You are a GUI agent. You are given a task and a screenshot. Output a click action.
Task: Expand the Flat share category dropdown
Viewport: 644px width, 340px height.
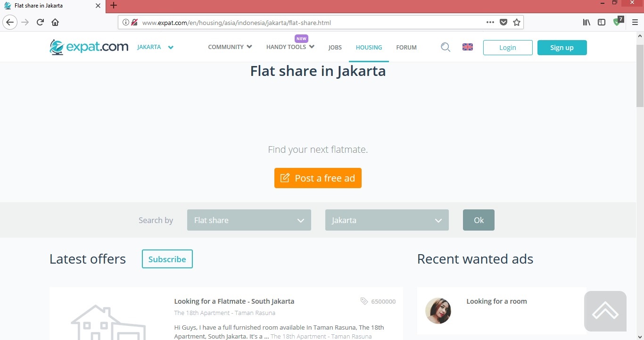pos(249,220)
